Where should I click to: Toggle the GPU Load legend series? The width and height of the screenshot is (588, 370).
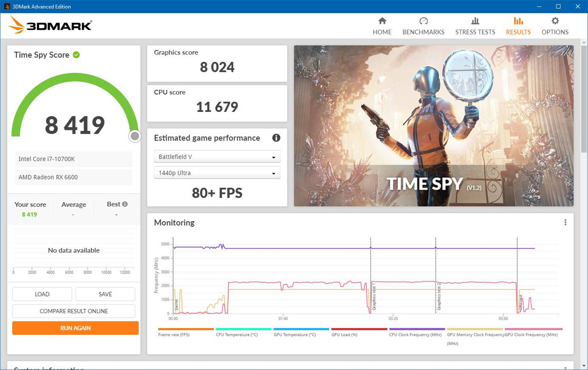tap(344, 334)
